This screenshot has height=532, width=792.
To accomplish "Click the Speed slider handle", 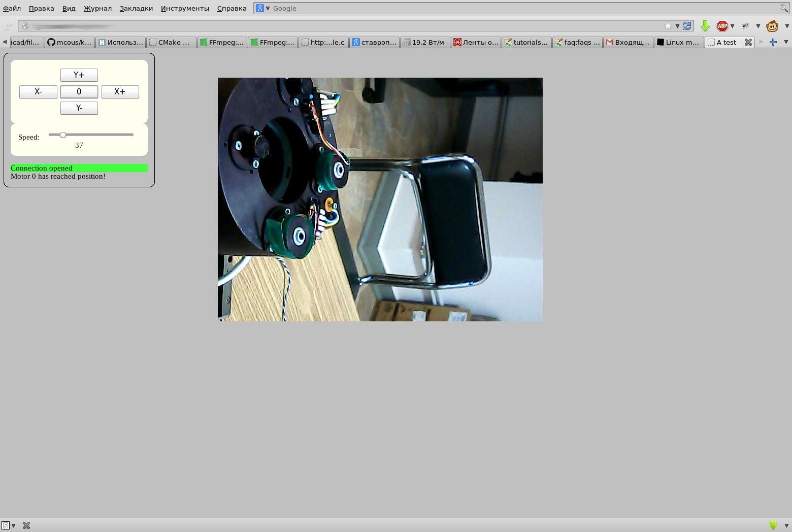I will [x=63, y=135].
